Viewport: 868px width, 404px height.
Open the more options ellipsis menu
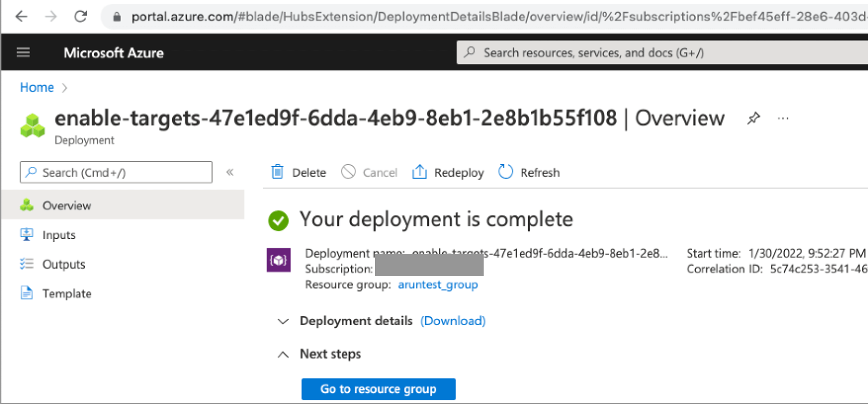[x=783, y=119]
